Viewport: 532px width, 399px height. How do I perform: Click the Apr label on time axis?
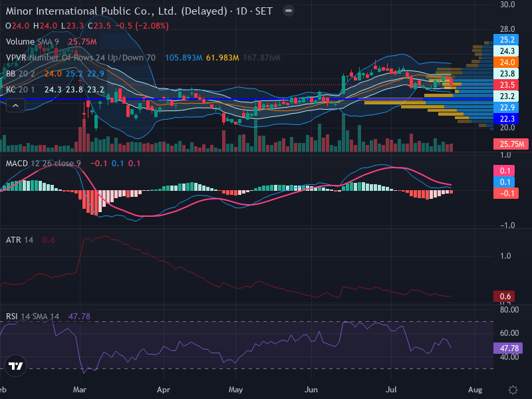coord(164,390)
